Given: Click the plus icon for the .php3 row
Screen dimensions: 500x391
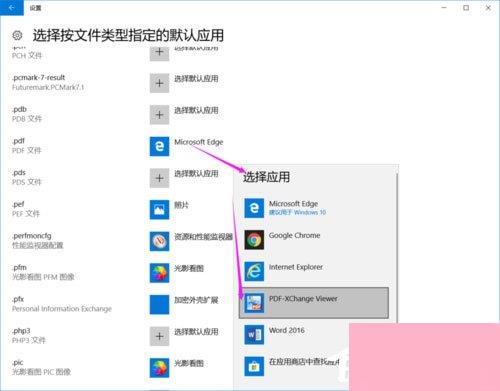Looking at the screenshot, I should [159, 336].
